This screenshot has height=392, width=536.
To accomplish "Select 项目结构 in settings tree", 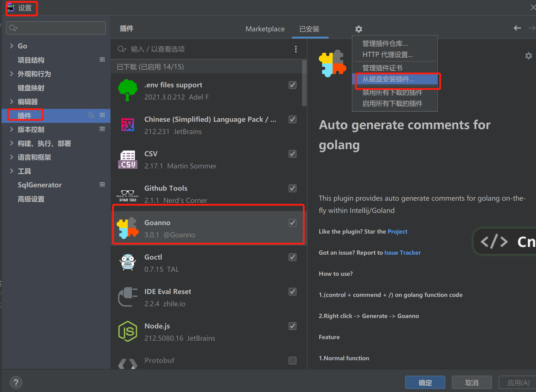I will (31, 60).
